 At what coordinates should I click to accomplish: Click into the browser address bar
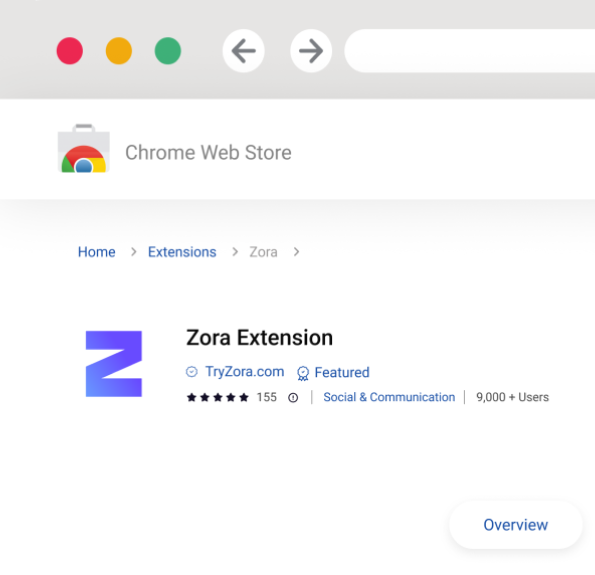(469, 51)
